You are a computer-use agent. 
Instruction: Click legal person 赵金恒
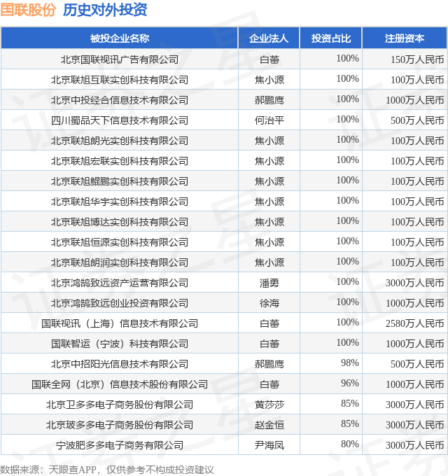[269, 425]
